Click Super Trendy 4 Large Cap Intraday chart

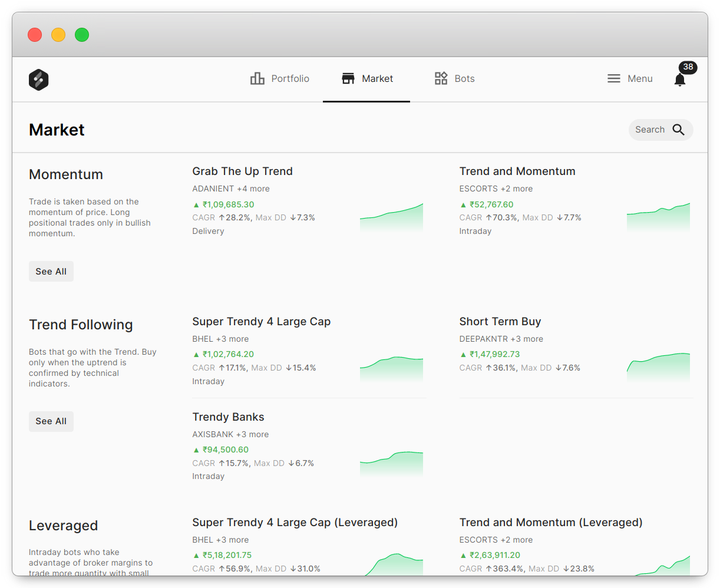pos(391,369)
